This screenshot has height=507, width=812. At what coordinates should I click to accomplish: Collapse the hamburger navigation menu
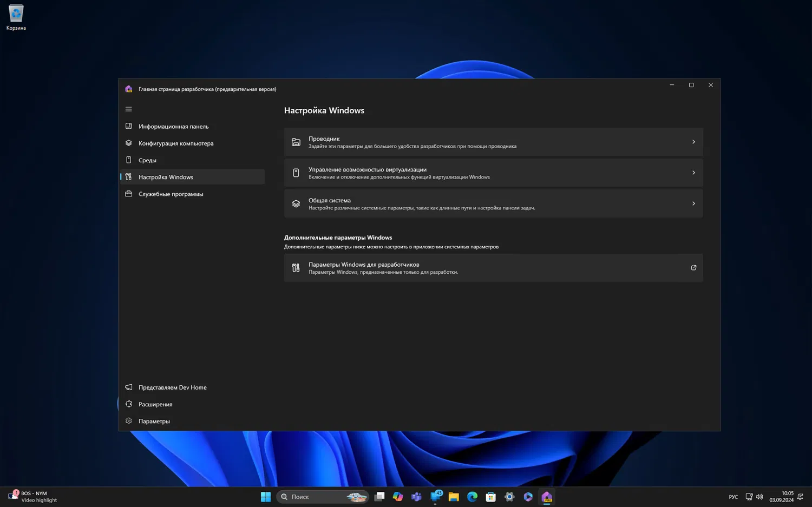tap(128, 109)
